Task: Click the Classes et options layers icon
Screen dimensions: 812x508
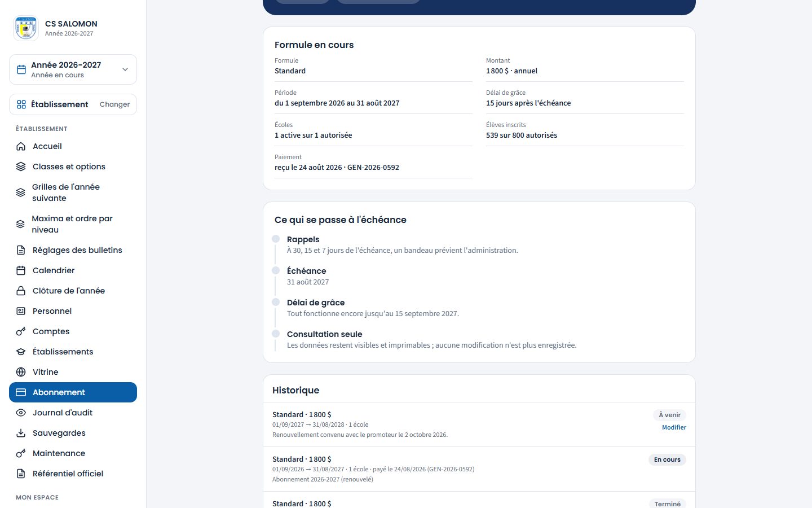Action: pos(21,167)
